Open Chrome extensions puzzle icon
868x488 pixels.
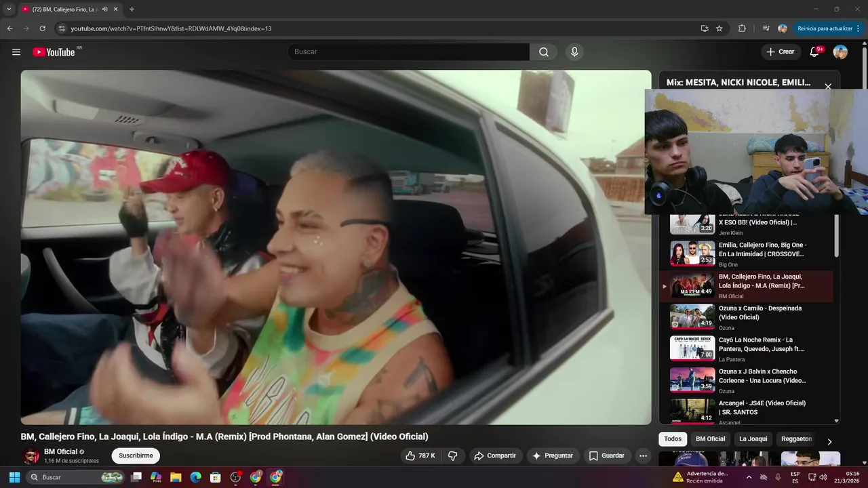coord(742,28)
